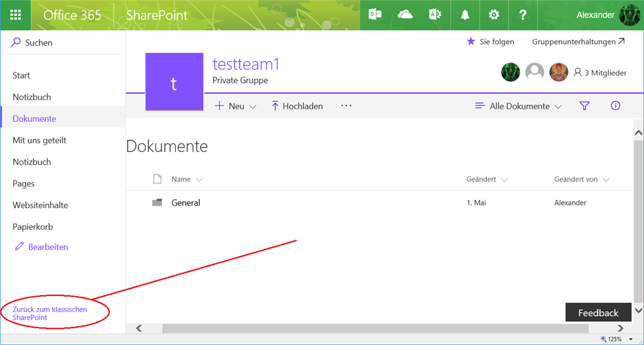Click the Office 365 header title

(x=72, y=15)
